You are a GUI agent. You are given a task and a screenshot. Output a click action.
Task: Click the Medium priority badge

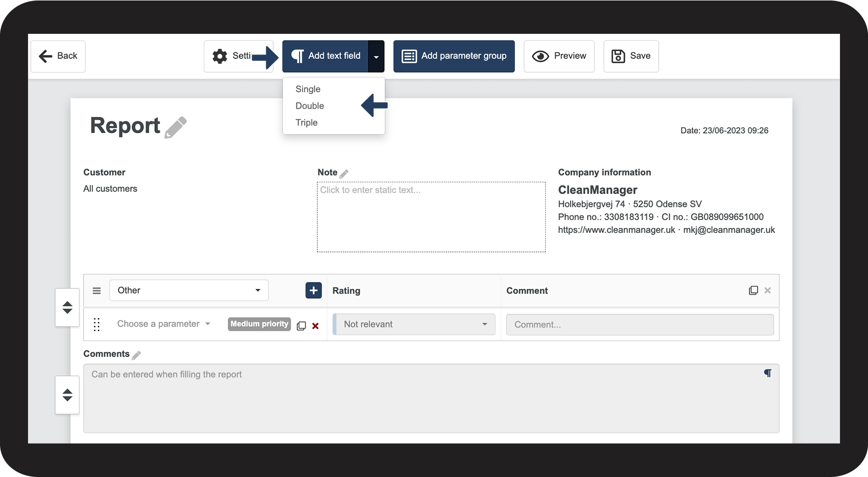point(259,324)
